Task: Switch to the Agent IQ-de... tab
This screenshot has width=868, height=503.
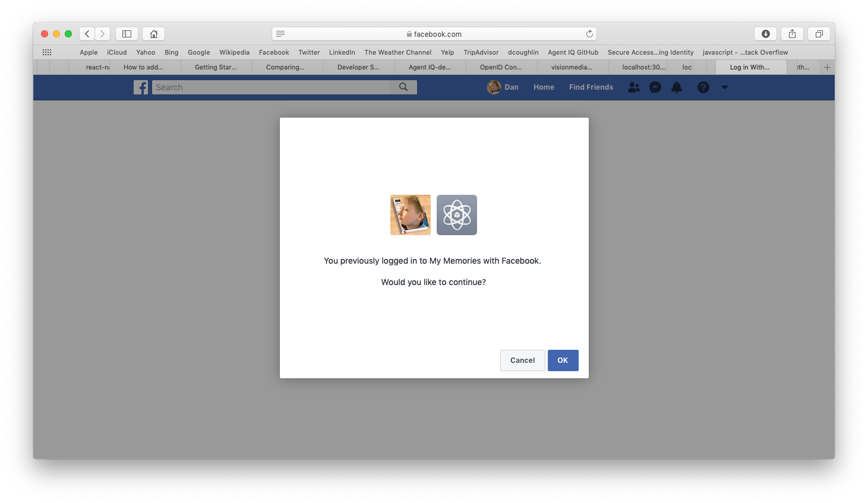Action: point(430,67)
